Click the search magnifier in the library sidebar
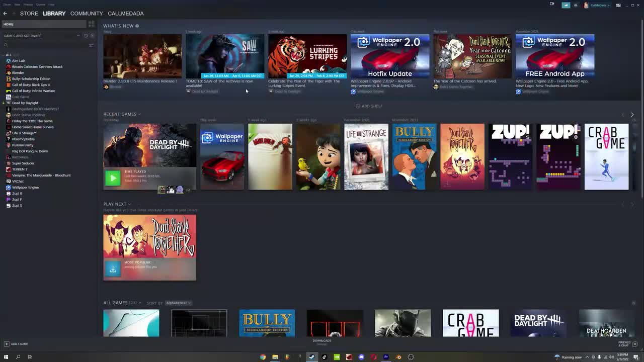Screen dimensions: 644x362 (x=5, y=45)
